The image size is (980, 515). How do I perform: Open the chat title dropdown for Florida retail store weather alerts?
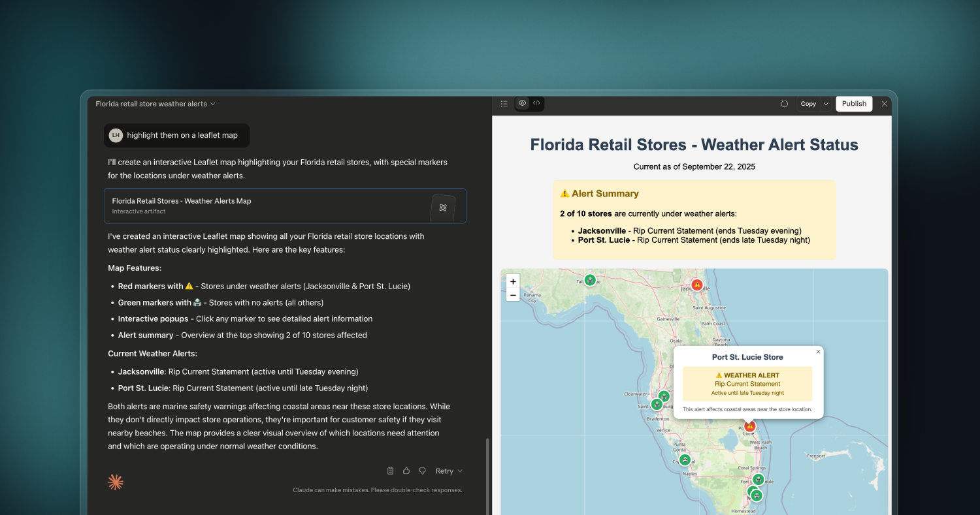155,104
